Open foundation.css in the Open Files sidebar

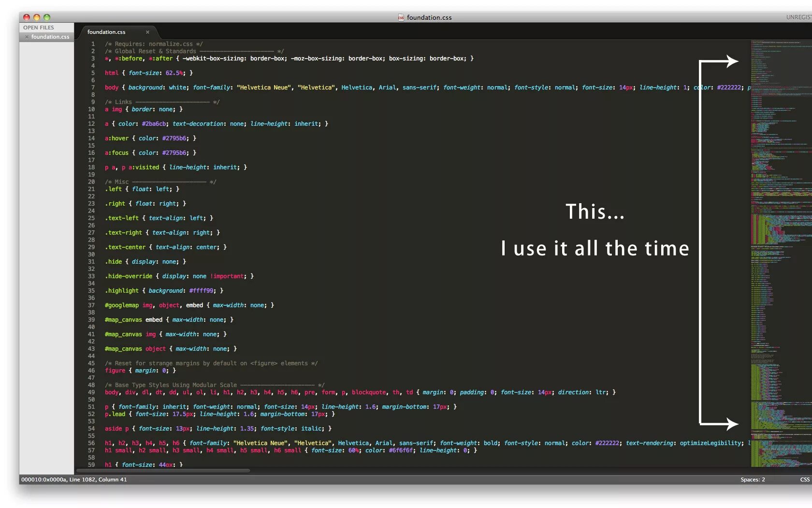50,37
